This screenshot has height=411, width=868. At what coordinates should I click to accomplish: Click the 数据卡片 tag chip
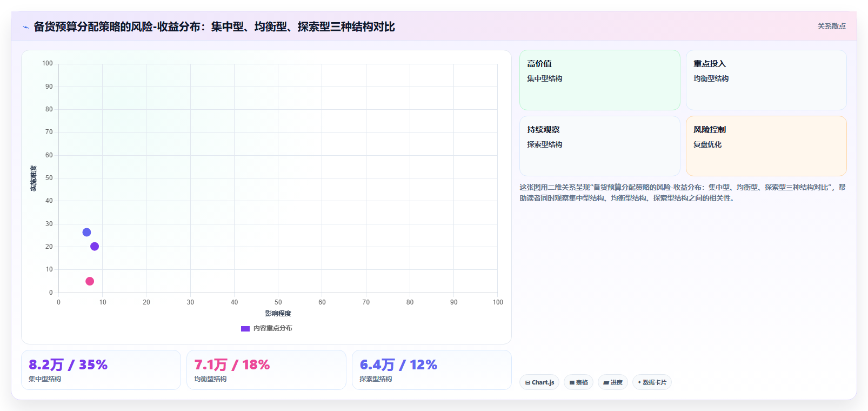(x=652, y=382)
